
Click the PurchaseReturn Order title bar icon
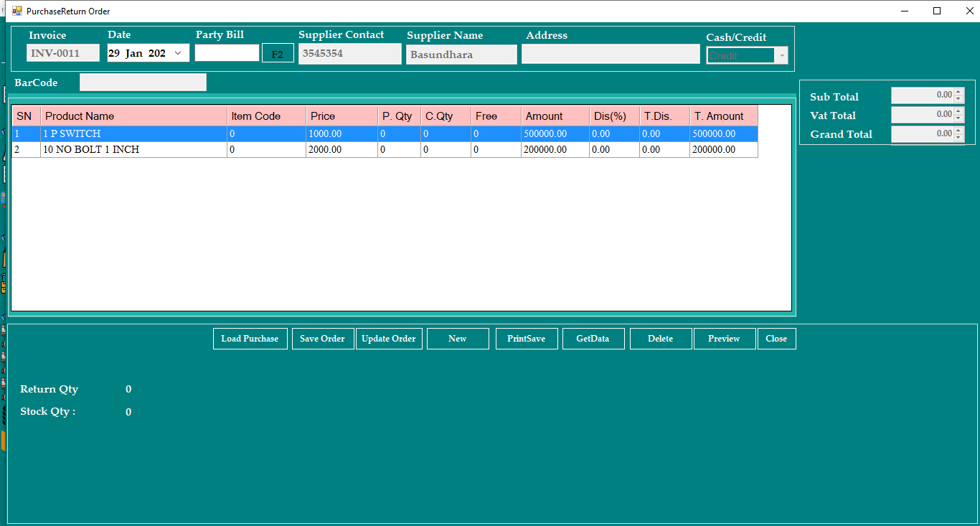click(16, 11)
